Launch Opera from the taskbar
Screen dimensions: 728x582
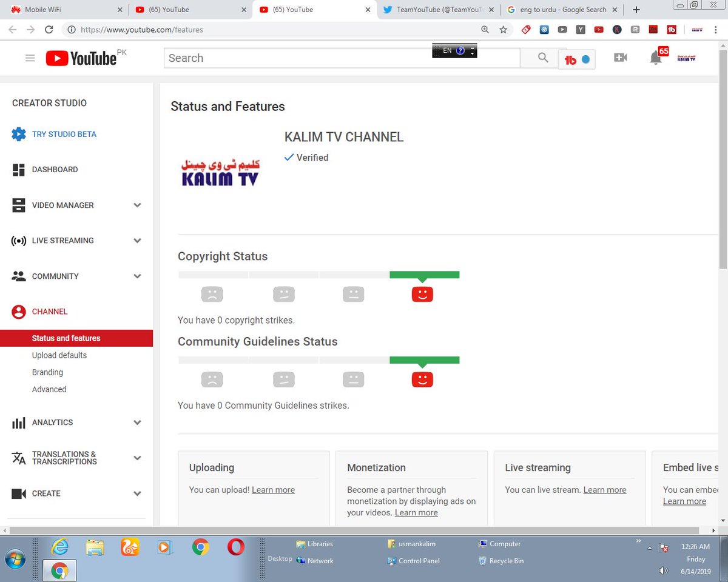click(235, 547)
